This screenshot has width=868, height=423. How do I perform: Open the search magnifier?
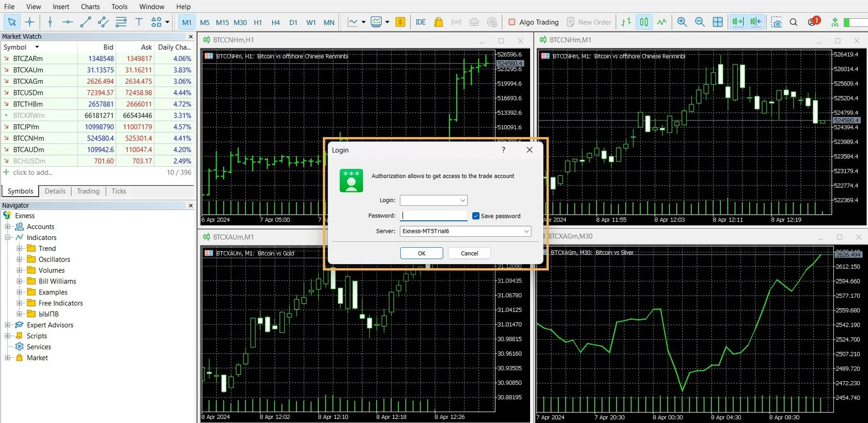click(x=794, y=22)
